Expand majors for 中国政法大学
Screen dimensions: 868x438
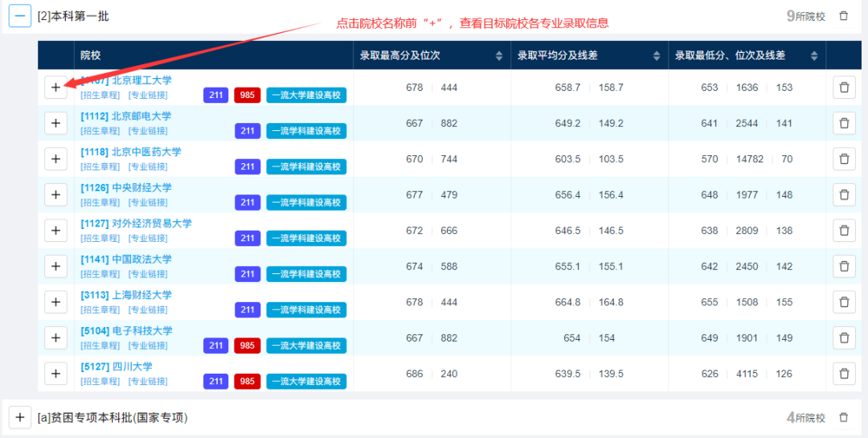click(56, 266)
